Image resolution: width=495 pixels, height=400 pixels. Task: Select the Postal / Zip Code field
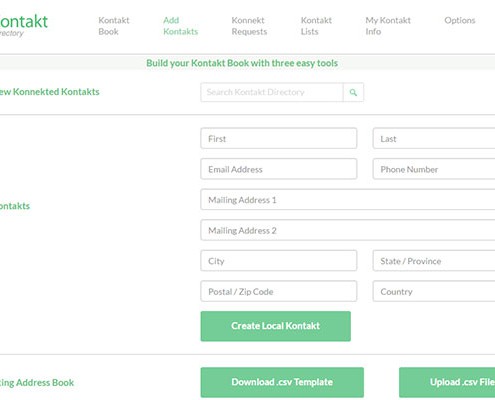pyautogui.click(x=279, y=291)
